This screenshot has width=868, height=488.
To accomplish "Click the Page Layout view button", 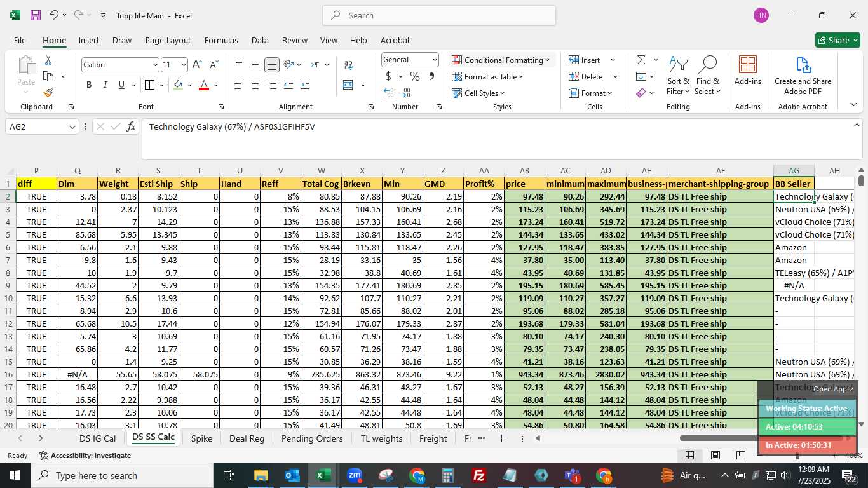I will 715,456.
